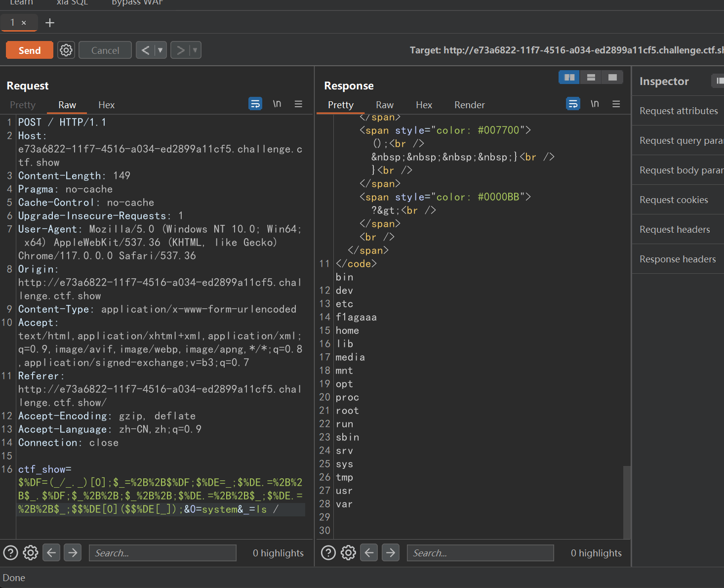Jump to next Request search match
Viewport: 724px width, 588px height.
(73, 552)
